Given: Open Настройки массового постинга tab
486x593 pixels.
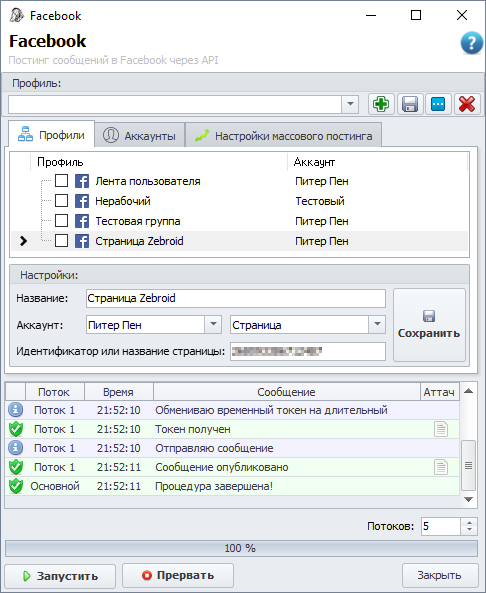Looking at the screenshot, I should (x=283, y=135).
